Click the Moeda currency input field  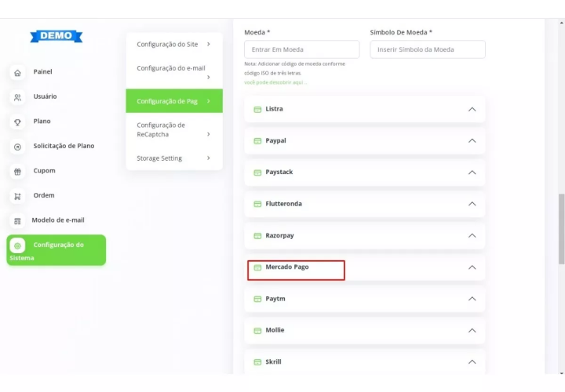click(301, 49)
